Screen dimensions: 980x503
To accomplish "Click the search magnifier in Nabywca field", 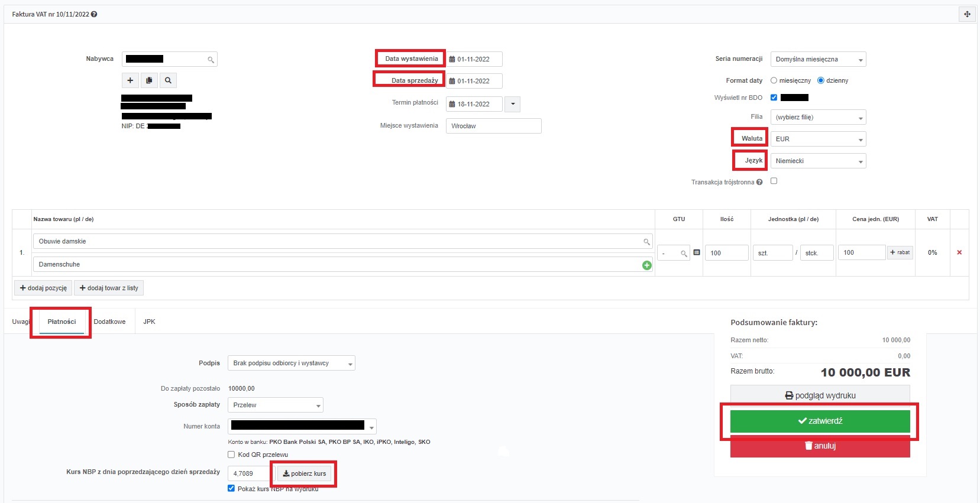I will click(211, 60).
